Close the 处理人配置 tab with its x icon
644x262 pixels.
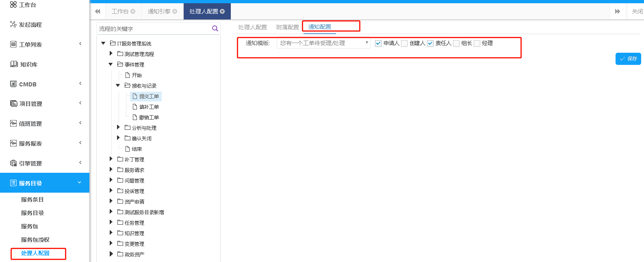pyautogui.click(x=222, y=11)
